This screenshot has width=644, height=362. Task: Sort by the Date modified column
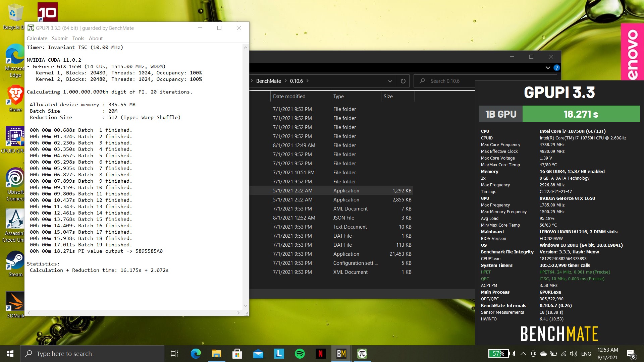point(300,97)
